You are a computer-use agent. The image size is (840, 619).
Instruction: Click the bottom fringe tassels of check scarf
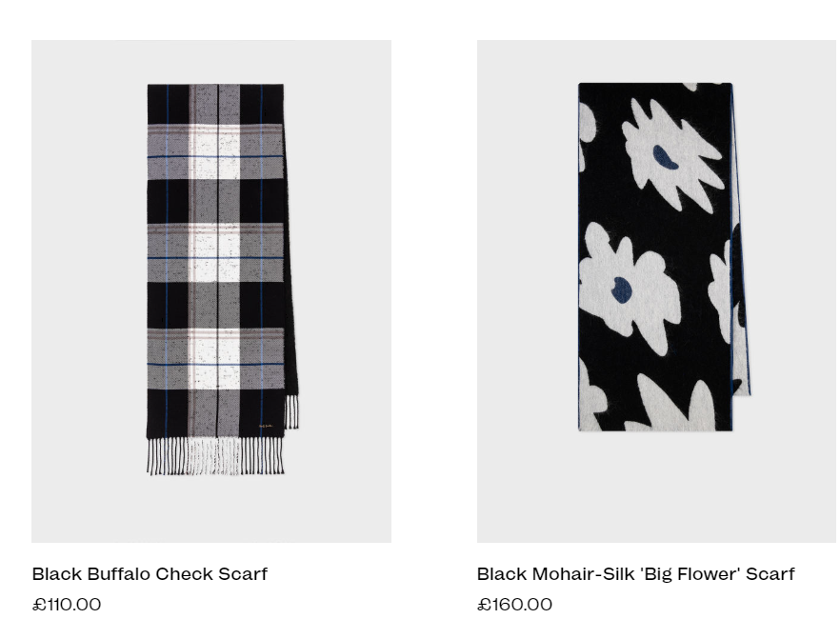pyautogui.click(x=215, y=456)
